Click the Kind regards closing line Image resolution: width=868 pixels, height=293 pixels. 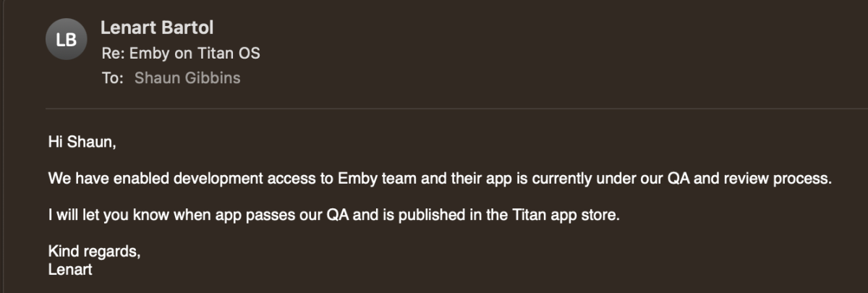(x=94, y=252)
